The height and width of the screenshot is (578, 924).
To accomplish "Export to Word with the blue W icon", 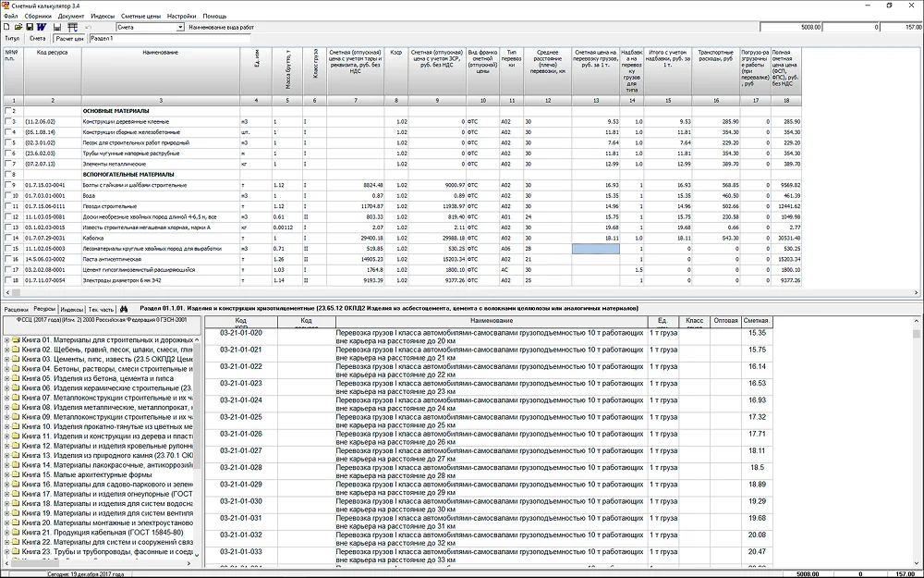I will tap(42, 27).
